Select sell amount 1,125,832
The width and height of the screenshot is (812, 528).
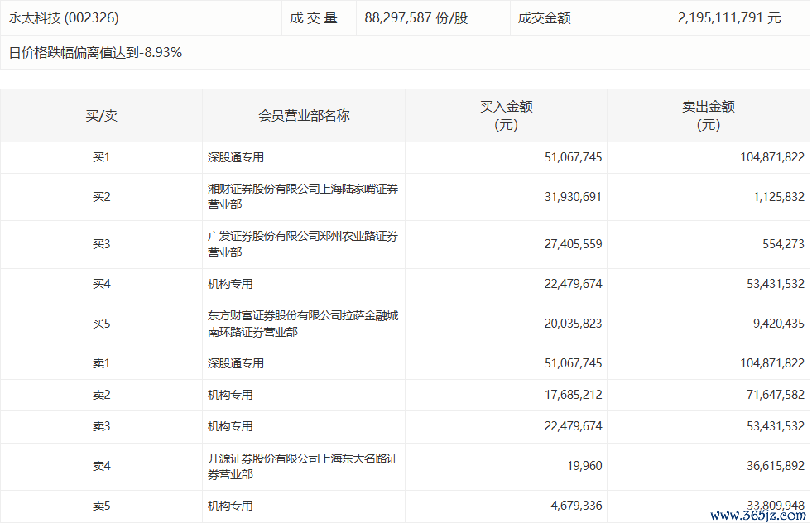click(x=779, y=197)
